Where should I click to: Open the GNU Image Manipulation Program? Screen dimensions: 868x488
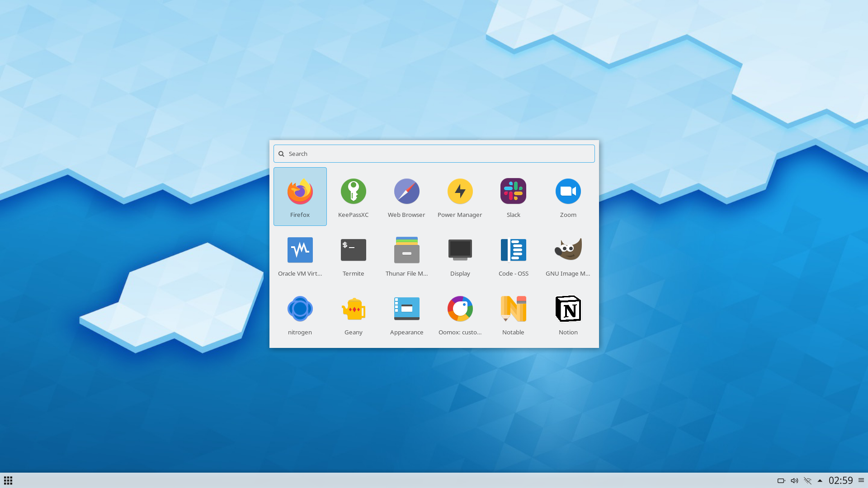tap(568, 255)
